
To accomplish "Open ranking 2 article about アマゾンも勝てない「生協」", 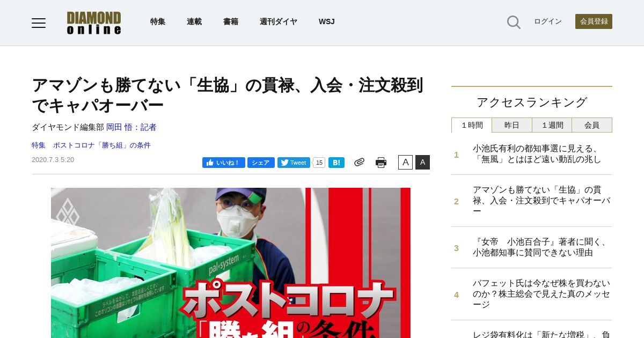I will pyautogui.click(x=541, y=201).
